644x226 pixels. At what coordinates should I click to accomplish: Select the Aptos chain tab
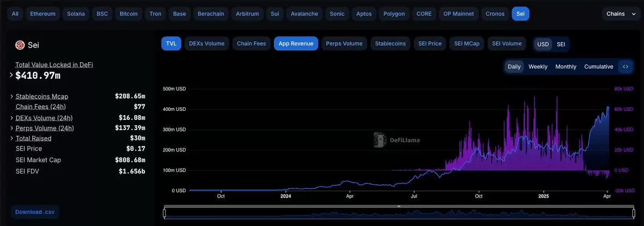point(364,14)
